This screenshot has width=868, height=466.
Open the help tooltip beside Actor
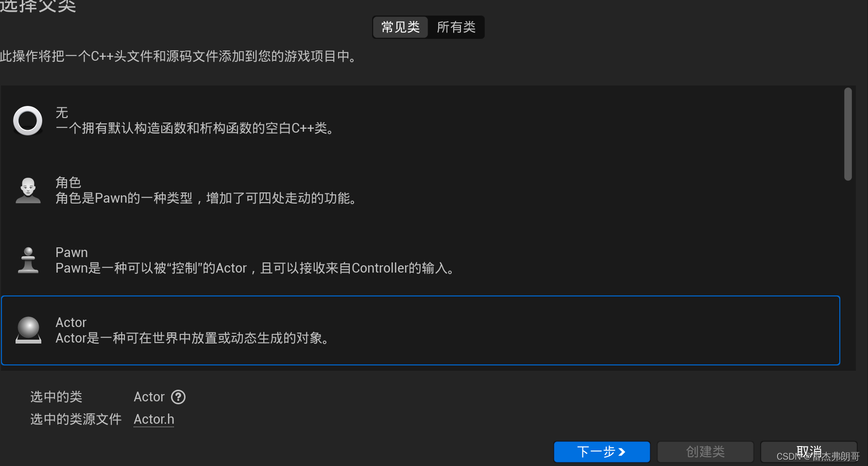(x=178, y=397)
